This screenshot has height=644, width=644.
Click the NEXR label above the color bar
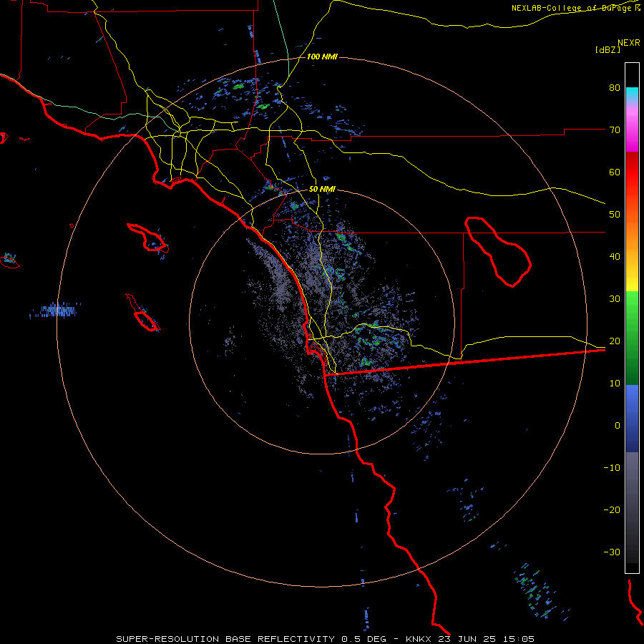point(628,43)
